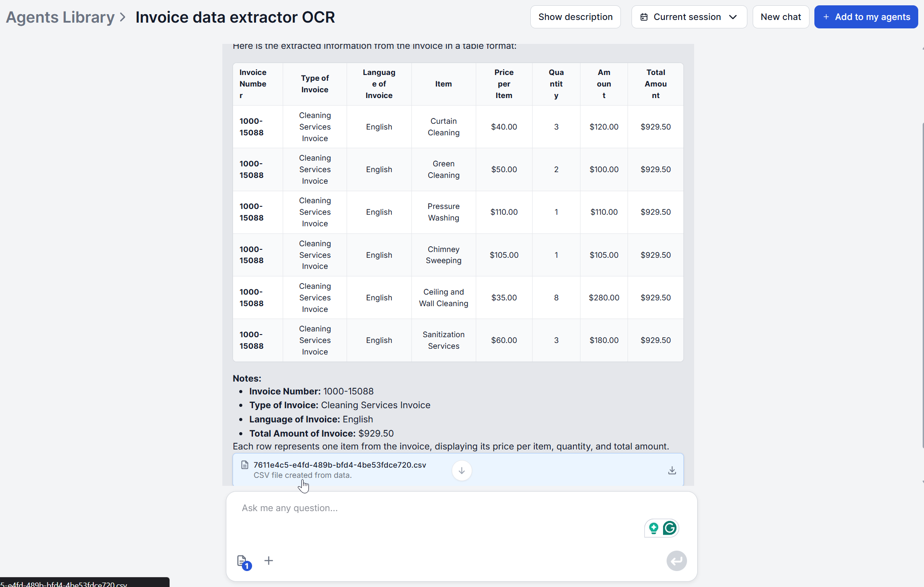
Task: Click Total Amount of Invoice: $929.50 note
Action: (321, 433)
